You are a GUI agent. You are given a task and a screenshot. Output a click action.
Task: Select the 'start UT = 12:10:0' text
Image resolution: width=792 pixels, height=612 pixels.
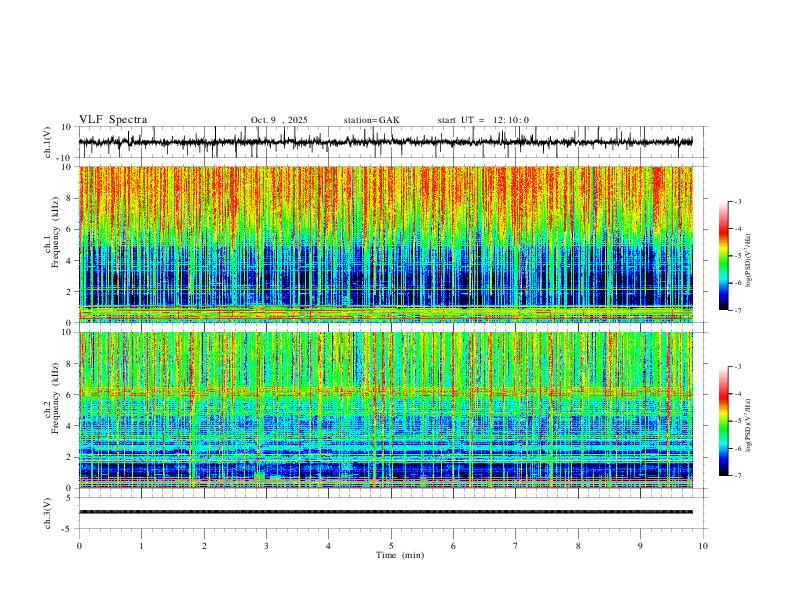(483, 120)
